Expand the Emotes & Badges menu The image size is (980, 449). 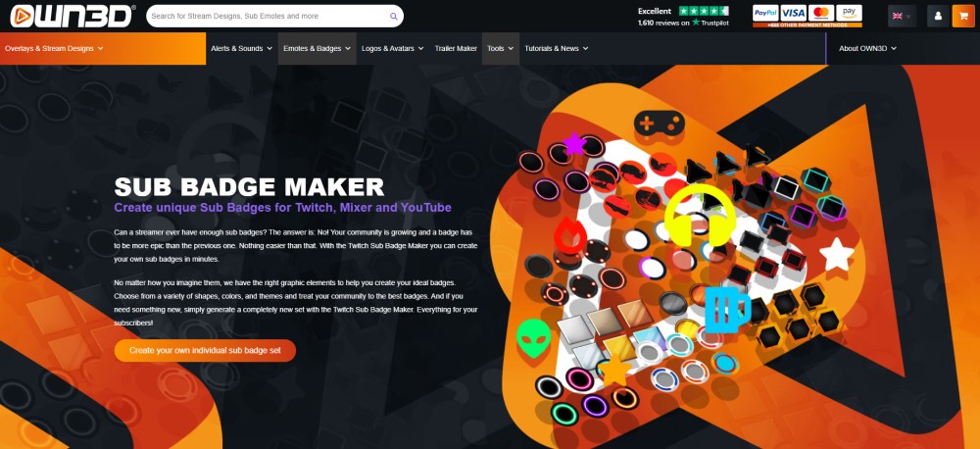click(x=317, y=48)
